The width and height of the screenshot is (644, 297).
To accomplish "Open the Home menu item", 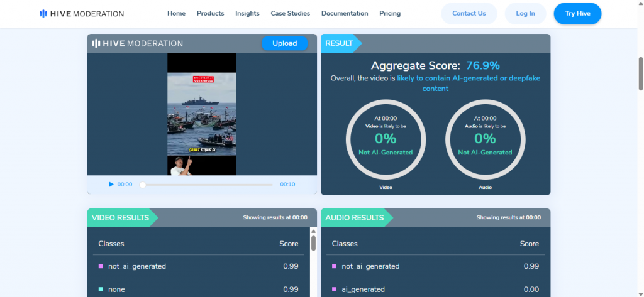I will point(176,13).
